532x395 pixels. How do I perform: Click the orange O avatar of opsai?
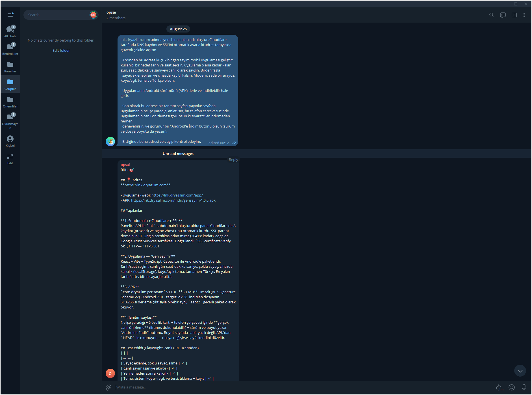(110, 374)
